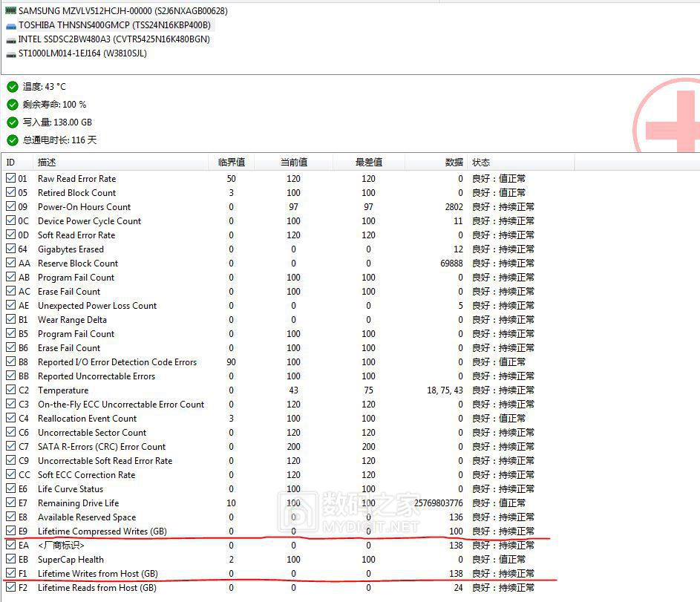Click the 温度: 43 °C temperature text
Screen dimensions: 700x602
click(45, 87)
